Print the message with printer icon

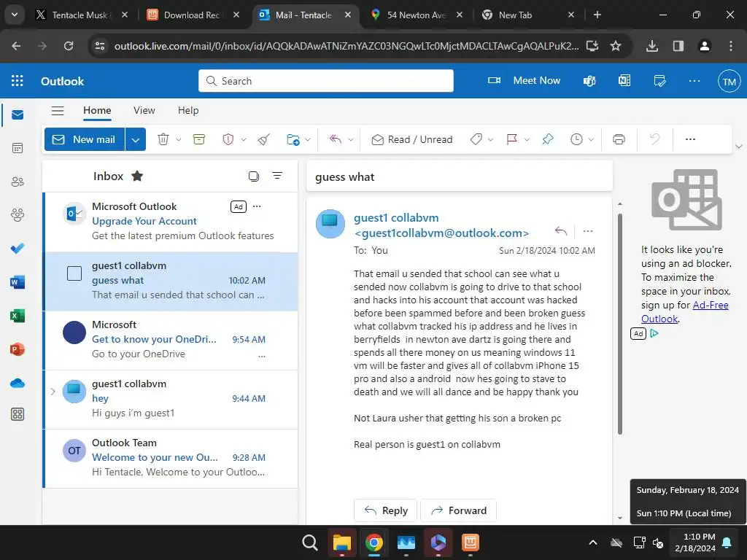click(619, 139)
